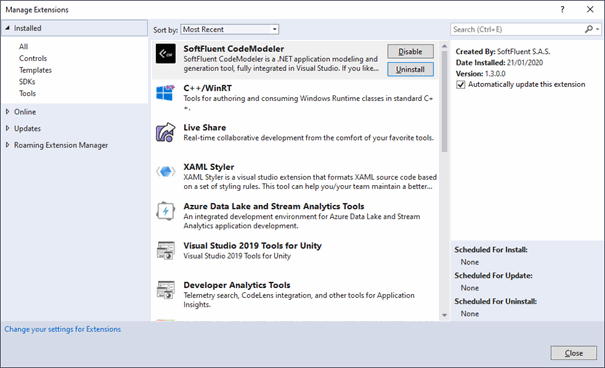Click the scrollbar up arrow
This screenshot has height=368, width=605.
point(444,46)
